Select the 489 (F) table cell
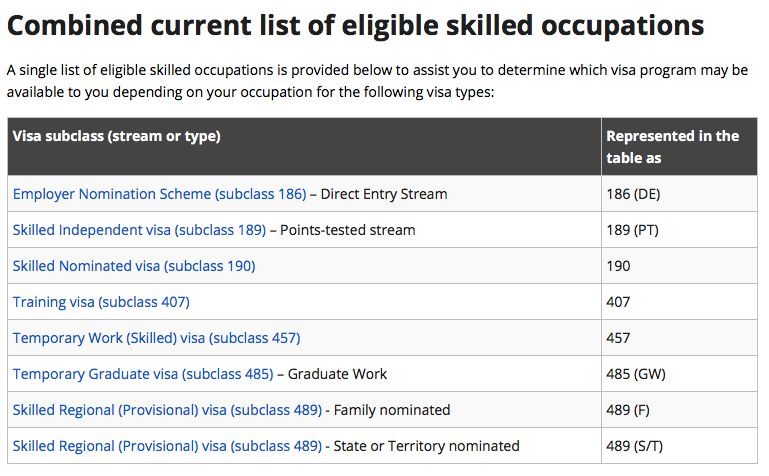Screen dimensions: 769x476 tap(679, 410)
